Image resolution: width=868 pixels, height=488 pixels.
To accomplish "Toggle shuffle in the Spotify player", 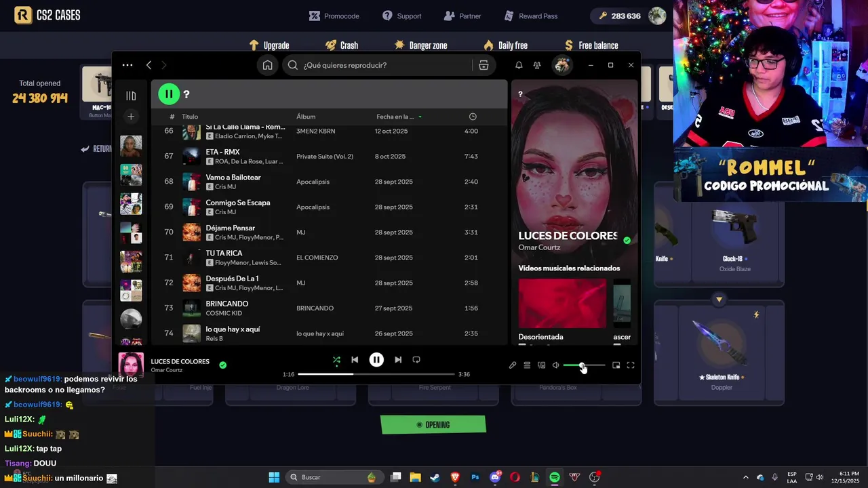I will 336,361.
